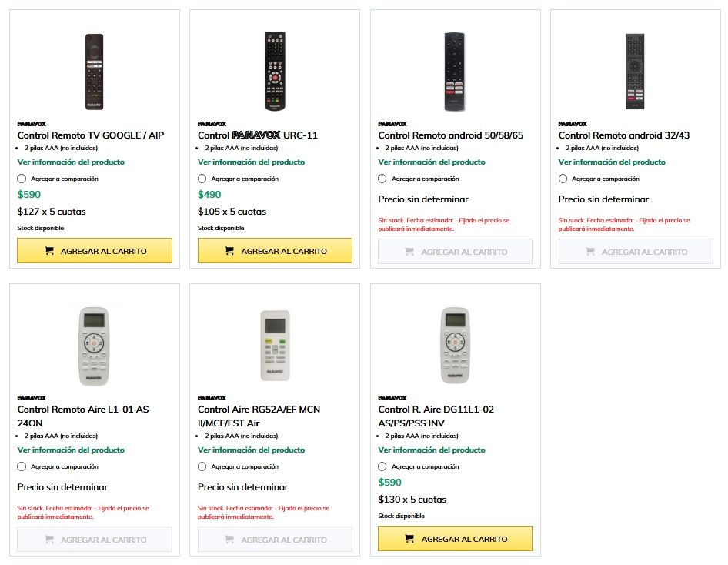Click the Panavox brand logo above Control Remoto android 50/58/65
Screen dimensions: 728x565
tap(392, 123)
